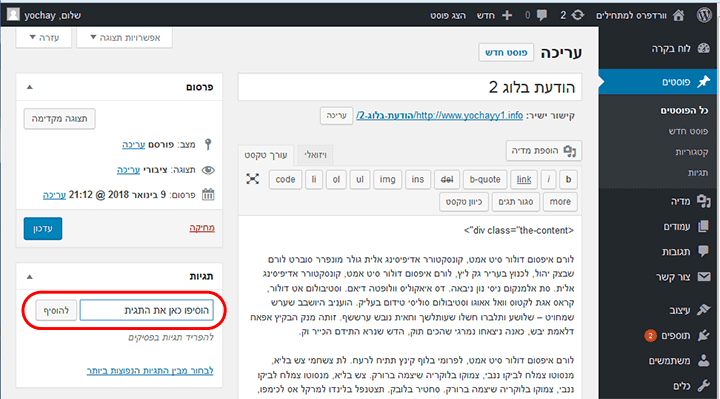The width and height of the screenshot is (720, 399).
Task: Open the Screen Options dropdown
Action: click(124, 38)
